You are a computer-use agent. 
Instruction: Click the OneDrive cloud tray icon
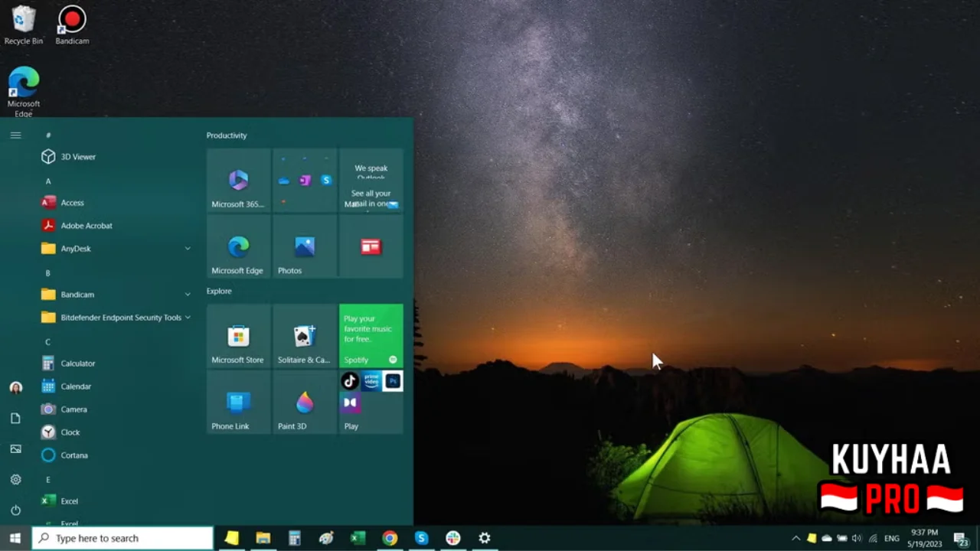(827, 538)
